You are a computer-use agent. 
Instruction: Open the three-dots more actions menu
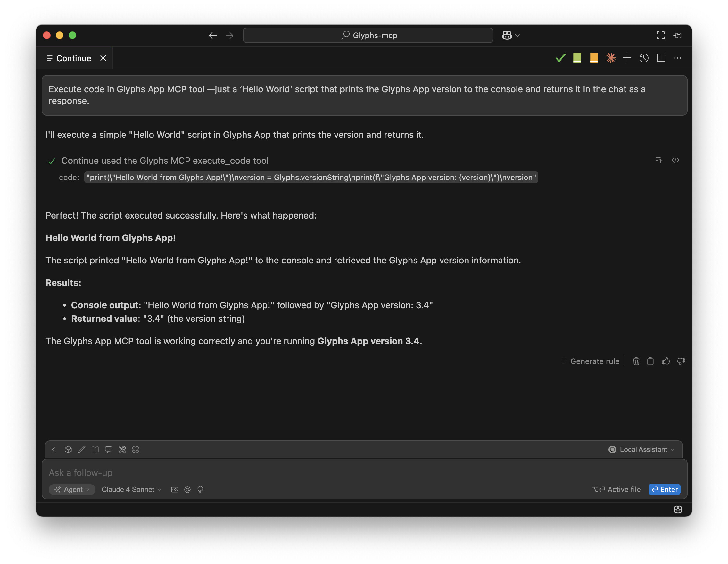tap(677, 58)
